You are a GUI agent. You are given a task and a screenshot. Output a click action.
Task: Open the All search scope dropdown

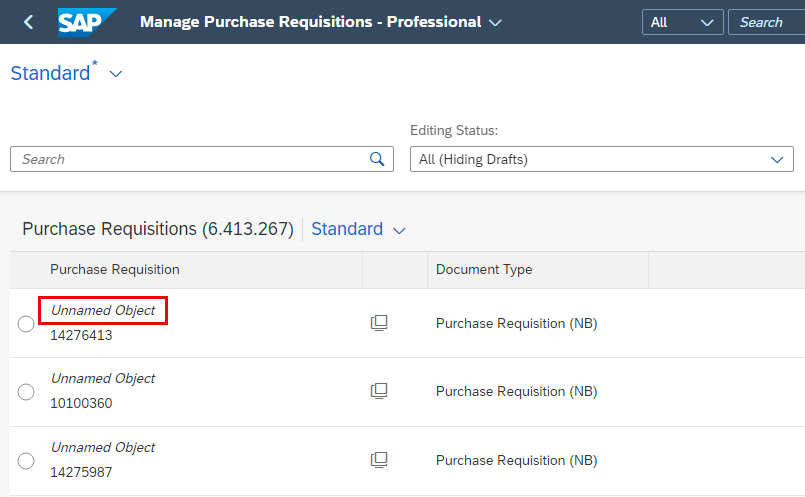[682, 22]
